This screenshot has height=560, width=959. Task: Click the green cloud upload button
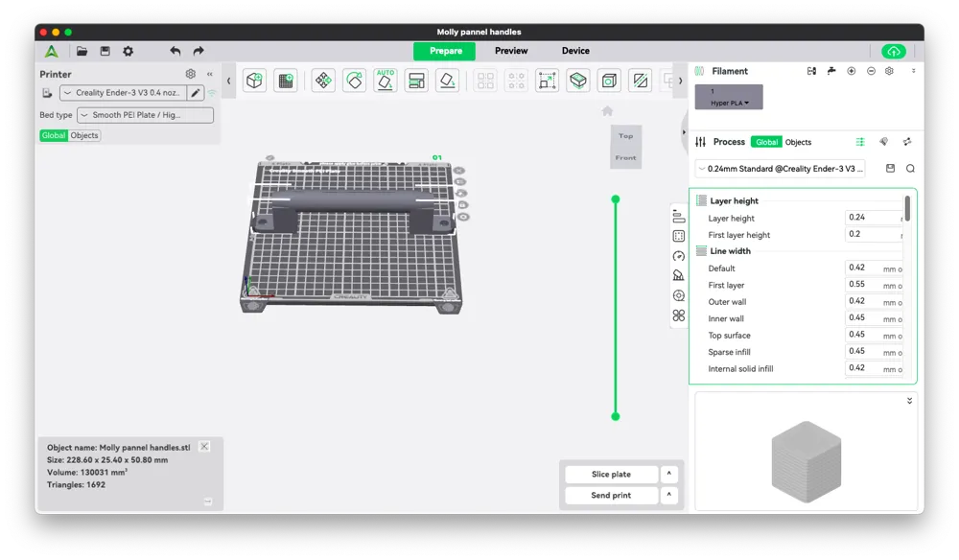coord(894,52)
